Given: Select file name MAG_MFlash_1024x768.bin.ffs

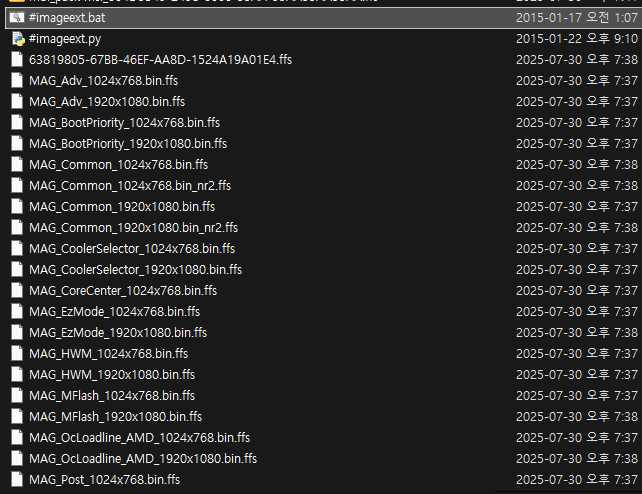Looking at the screenshot, I should (112, 396).
